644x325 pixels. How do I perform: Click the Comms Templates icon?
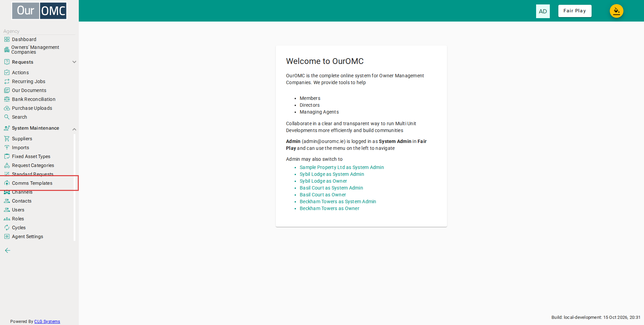(7, 183)
